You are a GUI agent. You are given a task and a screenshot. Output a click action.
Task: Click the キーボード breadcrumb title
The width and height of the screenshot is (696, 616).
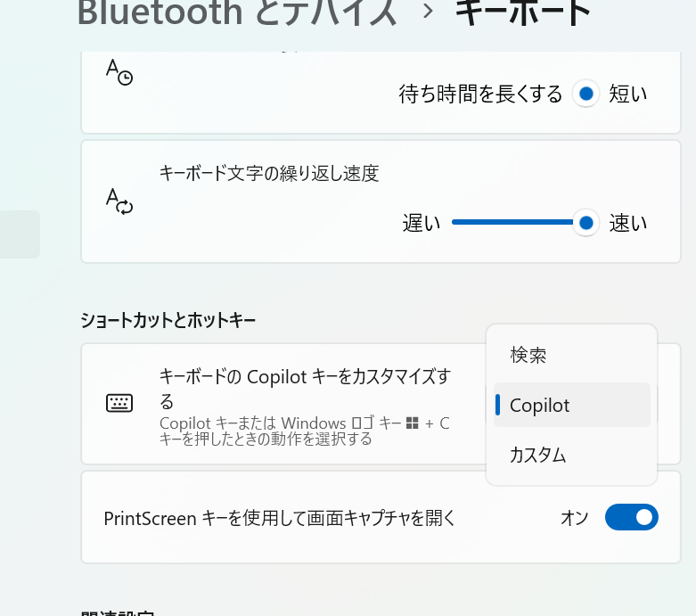tap(523, 12)
